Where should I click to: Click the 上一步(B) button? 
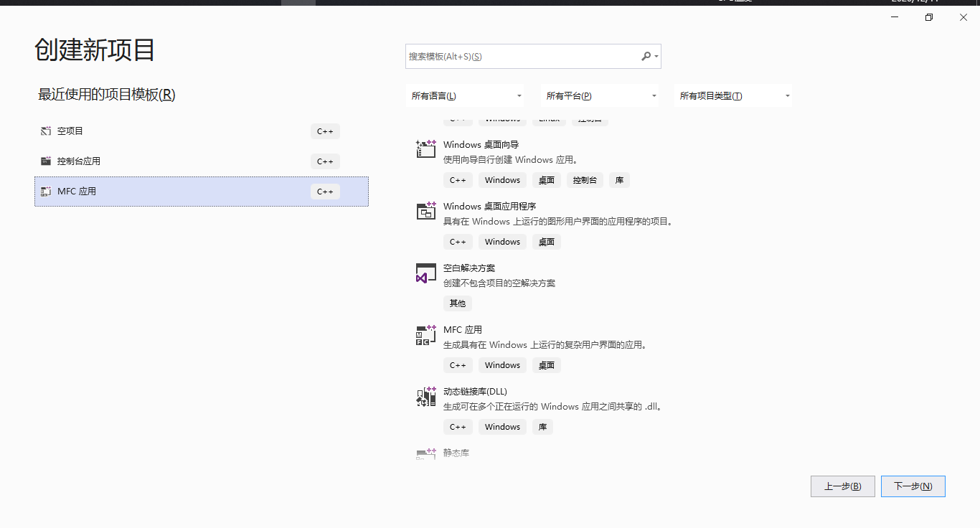tap(843, 486)
